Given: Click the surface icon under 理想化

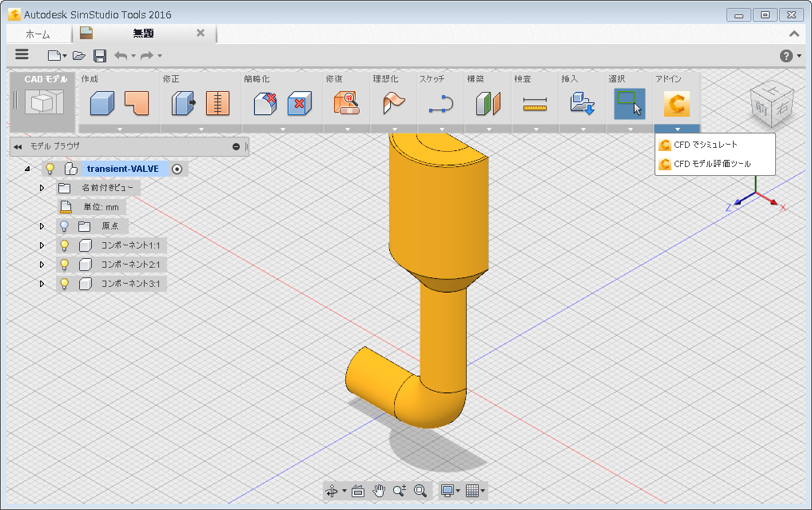Looking at the screenshot, I should point(393,103).
